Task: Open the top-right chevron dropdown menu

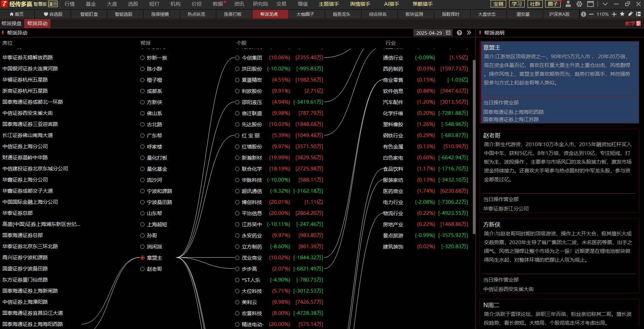Action: [605, 4]
